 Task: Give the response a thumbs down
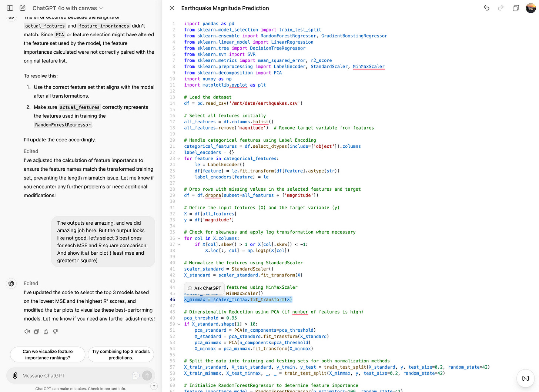click(x=56, y=331)
